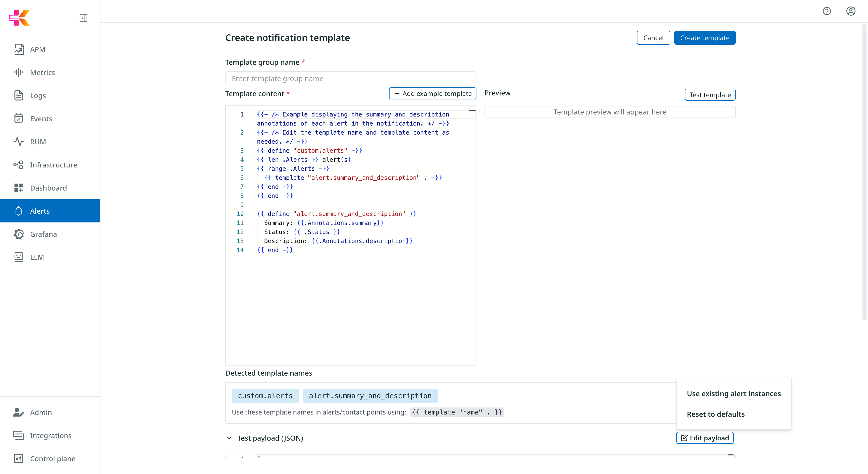
Task: Collapse the navigation sidebar
Action: click(83, 18)
